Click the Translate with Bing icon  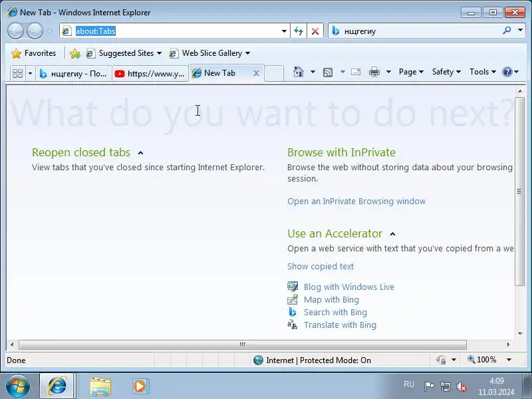click(x=293, y=325)
